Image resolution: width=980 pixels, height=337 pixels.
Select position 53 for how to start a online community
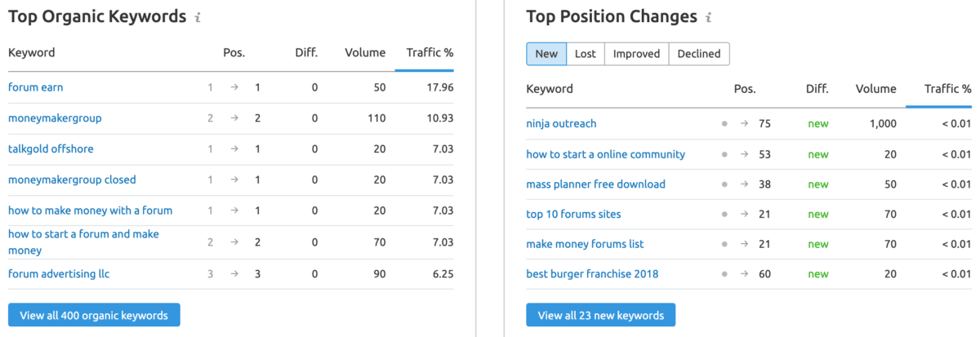point(764,154)
